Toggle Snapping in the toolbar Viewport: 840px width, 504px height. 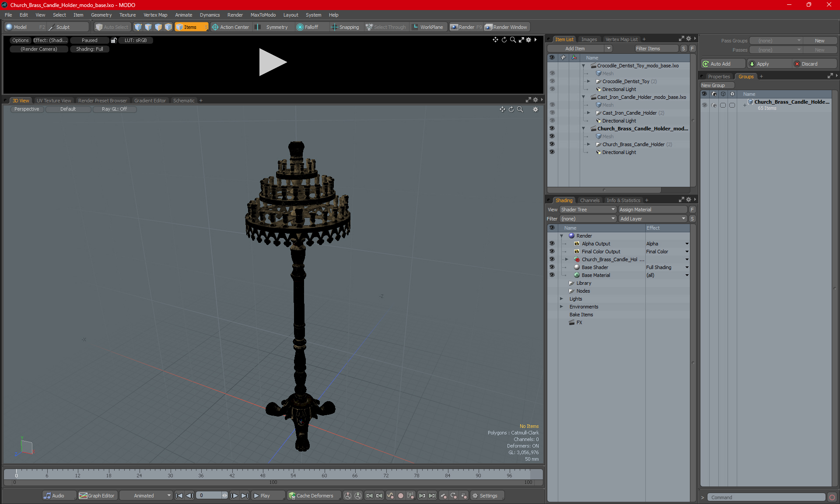[x=345, y=27]
